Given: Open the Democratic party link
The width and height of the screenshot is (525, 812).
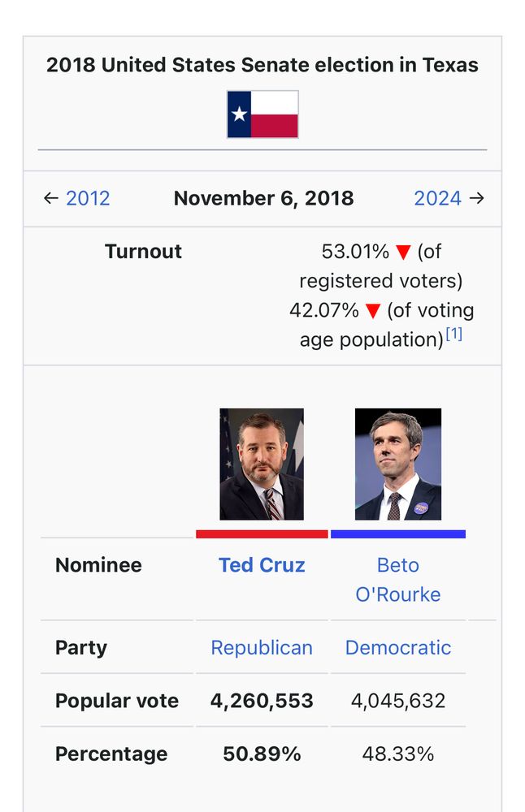Looking at the screenshot, I should tap(398, 647).
